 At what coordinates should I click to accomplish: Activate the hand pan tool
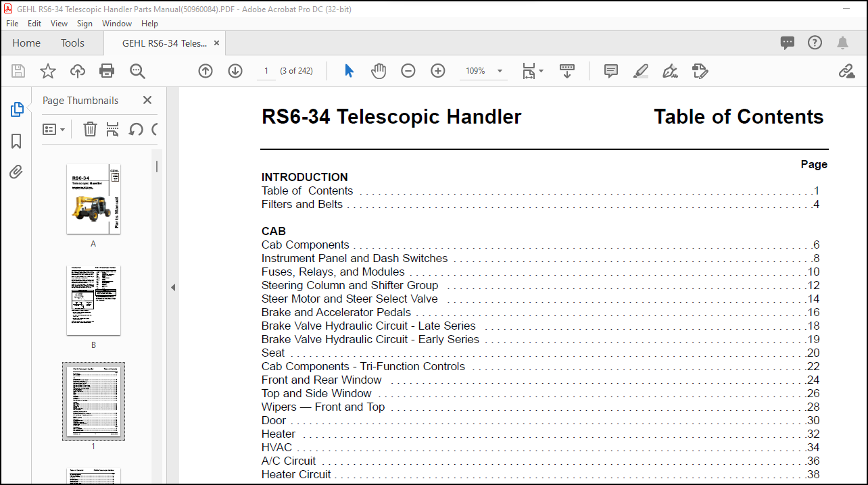tap(379, 71)
